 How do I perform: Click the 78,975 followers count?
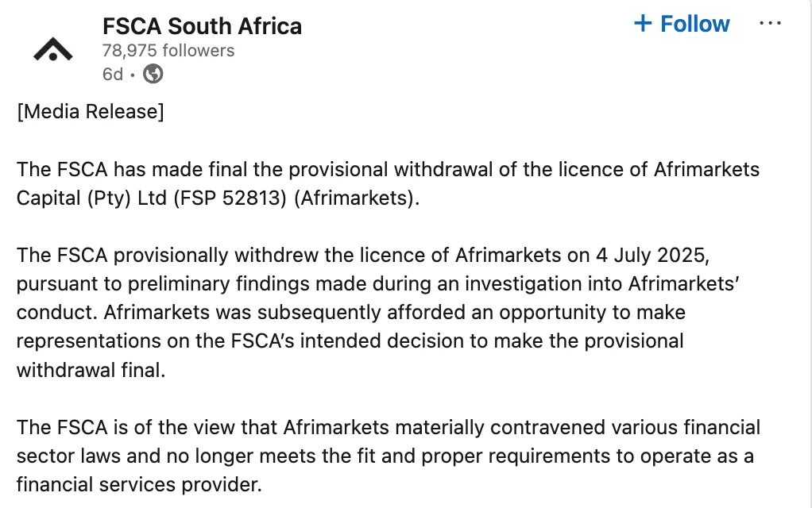coord(168,51)
